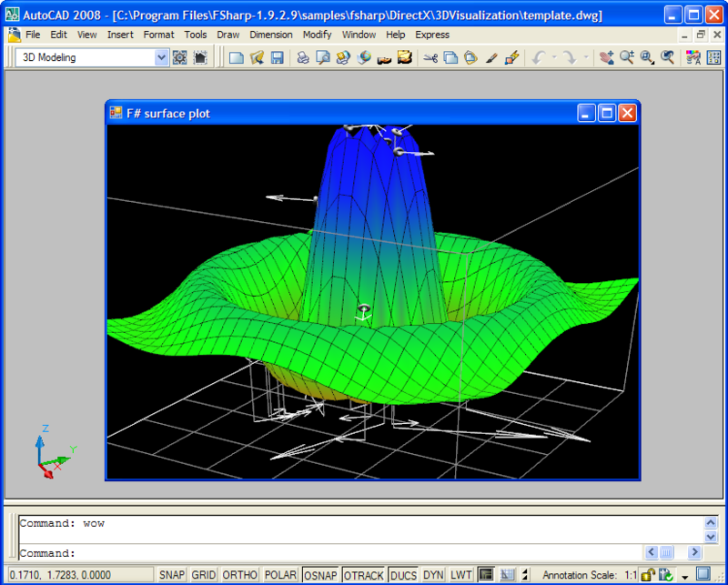
Task: Click the command window horizontal scrollbar thumb
Action: point(666,552)
